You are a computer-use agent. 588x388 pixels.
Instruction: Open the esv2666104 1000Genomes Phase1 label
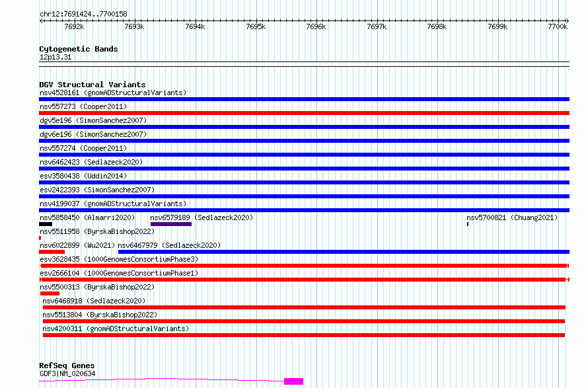coord(119,273)
